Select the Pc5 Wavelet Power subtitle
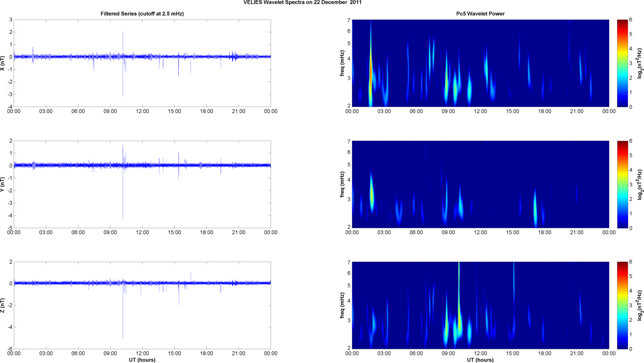Screen dimensions: 644x363 pos(480,14)
